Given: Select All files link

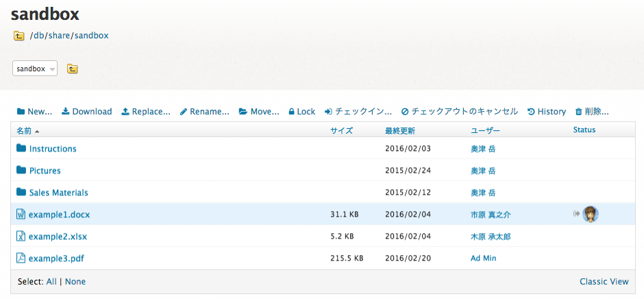Looking at the screenshot, I should click(x=51, y=282).
